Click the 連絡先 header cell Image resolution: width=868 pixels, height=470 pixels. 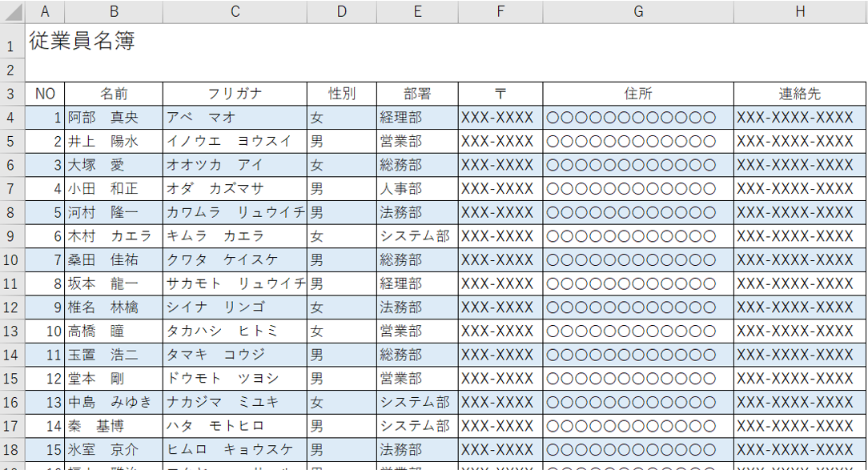pyautogui.click(x=800, y=94)
